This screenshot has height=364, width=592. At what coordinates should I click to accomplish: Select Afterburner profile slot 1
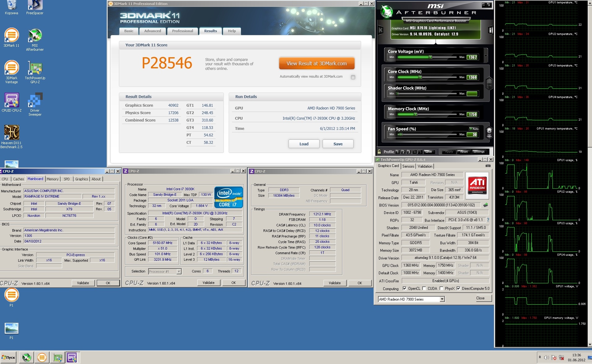click(x=397, y=152)
